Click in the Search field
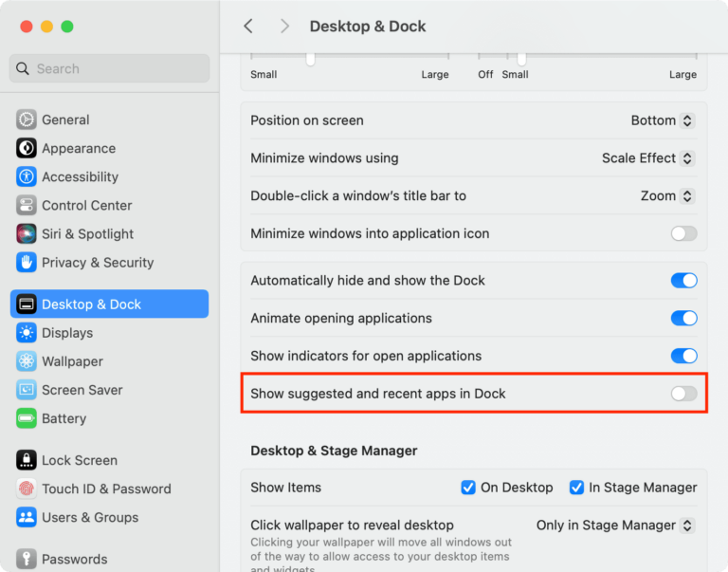The height and width of the screenshot is (572, 728). 110,68
